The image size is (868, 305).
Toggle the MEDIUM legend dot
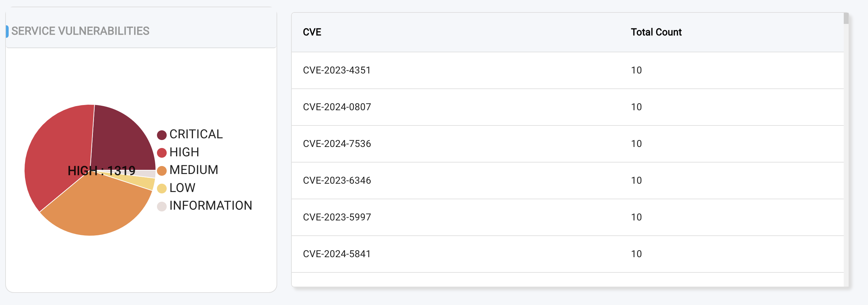click(162, 171)
